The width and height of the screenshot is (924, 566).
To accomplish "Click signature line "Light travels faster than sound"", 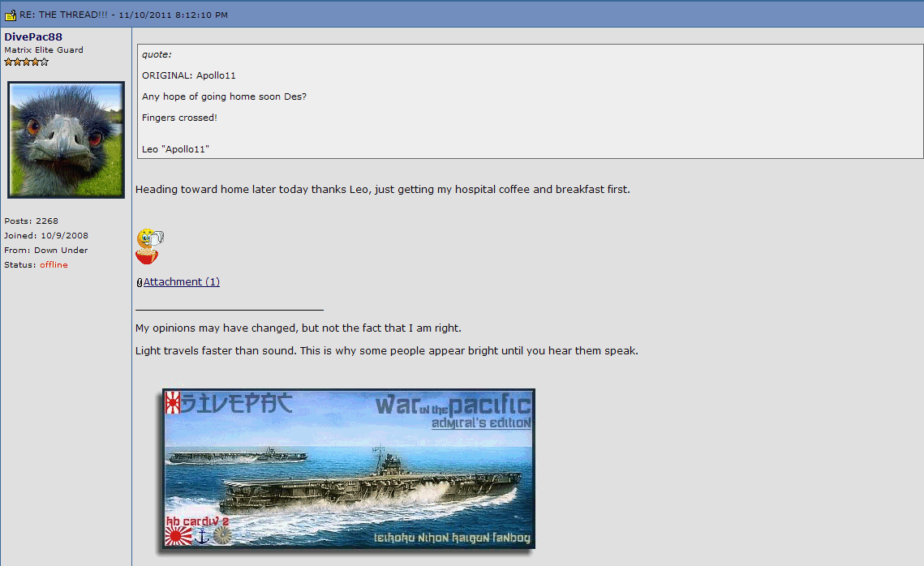I will click(216, 351).
